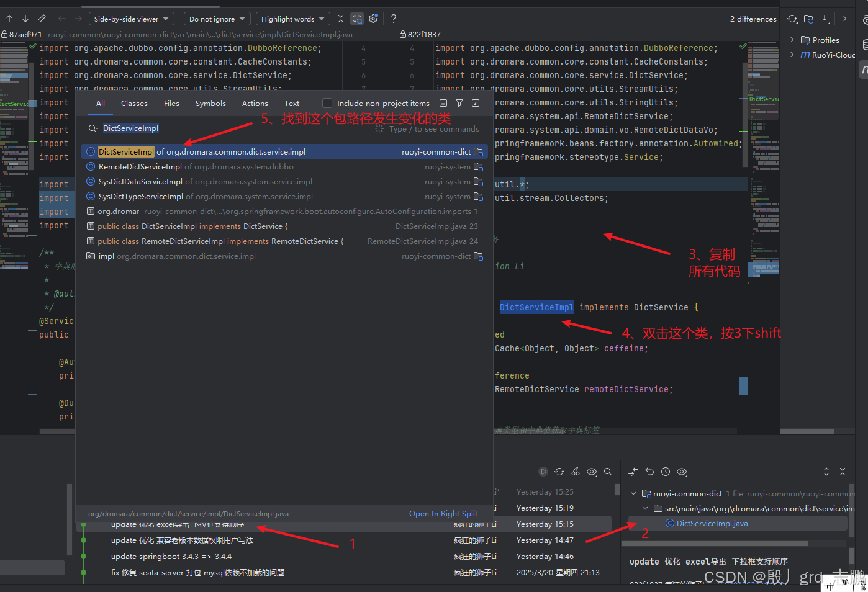Image resolution: width=868 pixels, height=592 pixels.
Task: Click the Git log search magnifier
Action: tap(608, 472)
